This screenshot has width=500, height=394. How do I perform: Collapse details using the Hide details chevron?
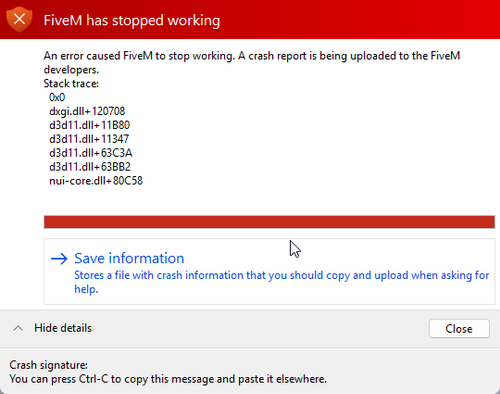click(18, 328)
